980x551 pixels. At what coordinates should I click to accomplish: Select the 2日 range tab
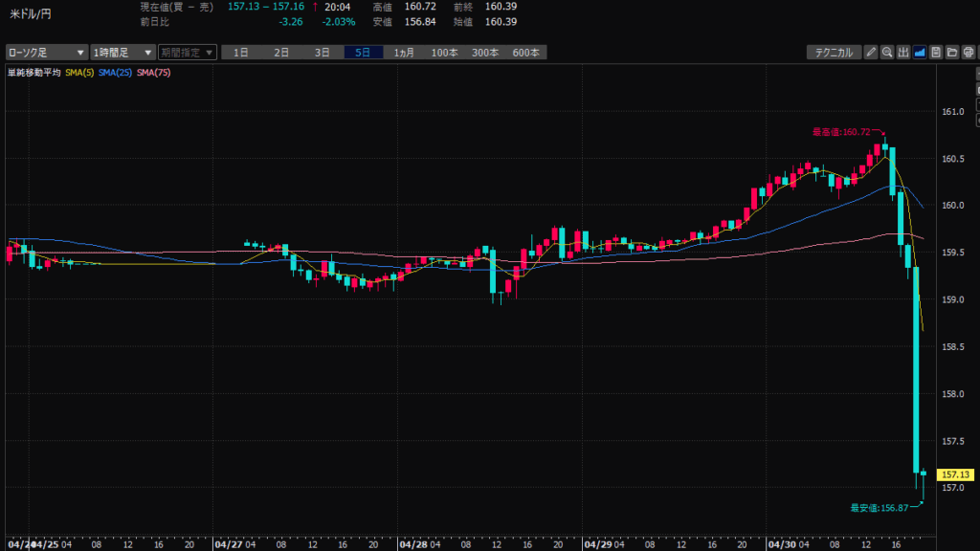[x=282, y=53]
